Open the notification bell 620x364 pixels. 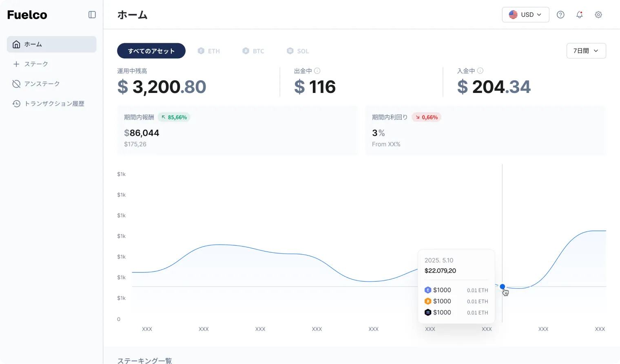point(579,15)
